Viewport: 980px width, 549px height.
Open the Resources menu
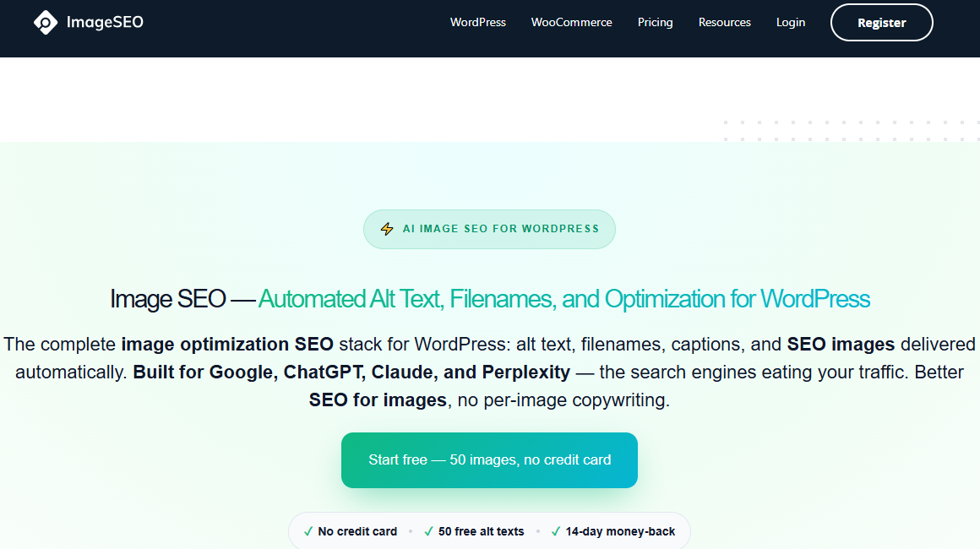[x=724, y=23]
